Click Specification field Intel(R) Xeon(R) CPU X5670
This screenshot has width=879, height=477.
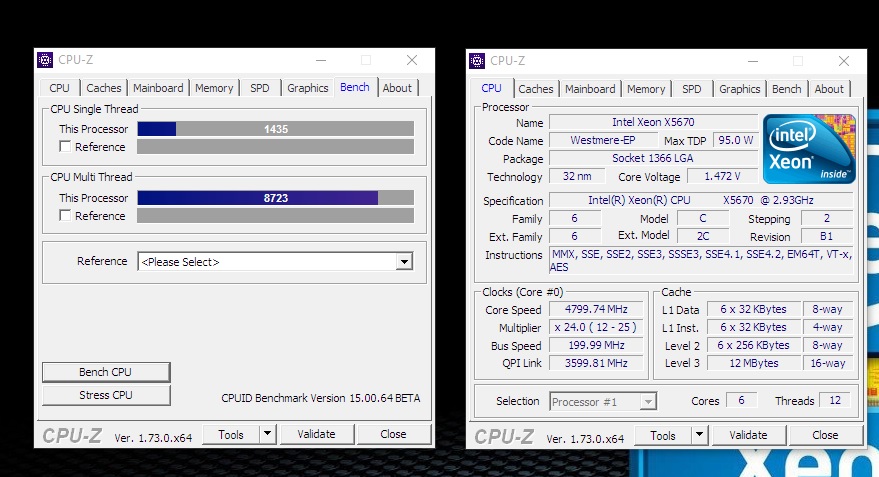click(701, 200)
